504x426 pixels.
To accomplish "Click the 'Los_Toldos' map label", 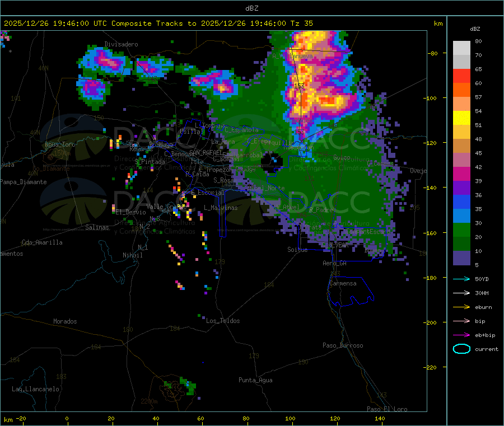I will pos(223,321).
